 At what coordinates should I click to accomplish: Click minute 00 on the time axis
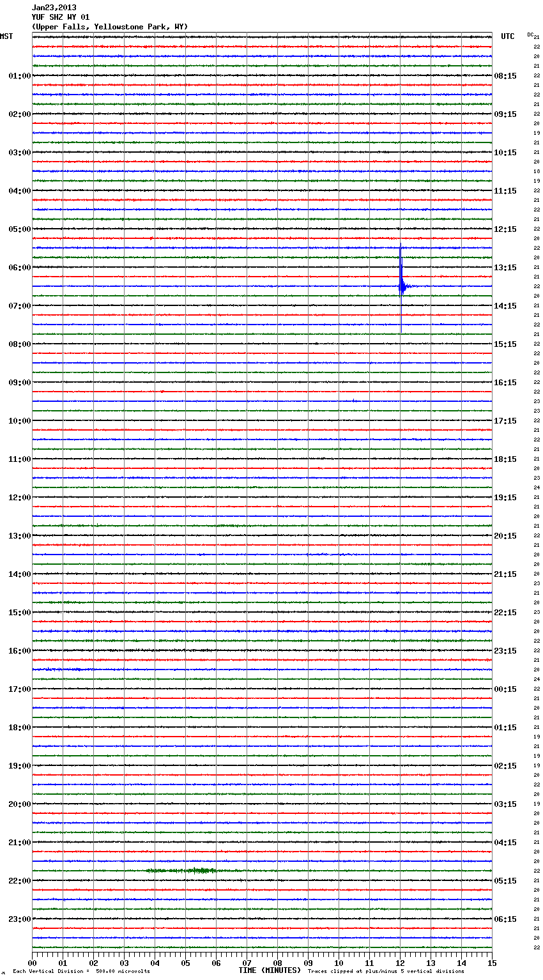(32, 963)
